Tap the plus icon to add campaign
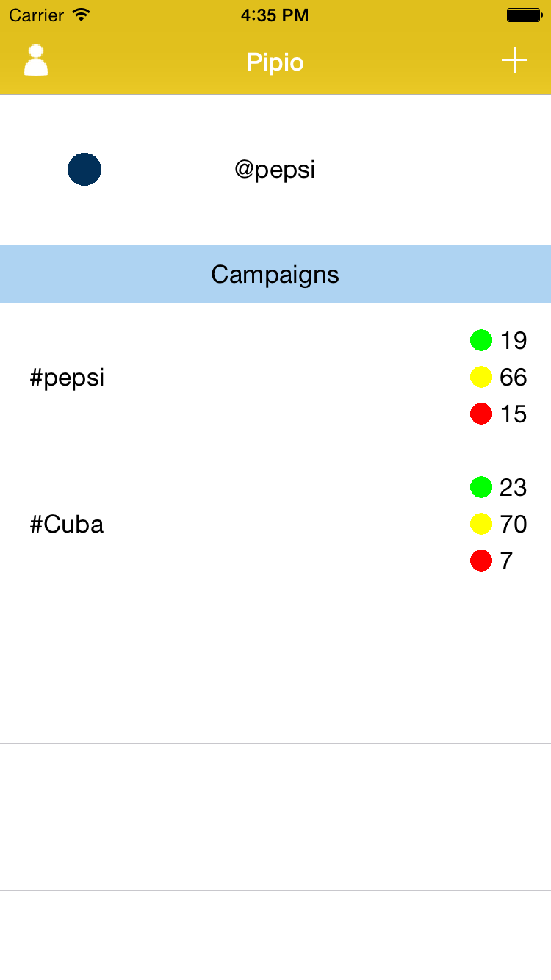The image size is (551, 980). (x=514, y=60)
